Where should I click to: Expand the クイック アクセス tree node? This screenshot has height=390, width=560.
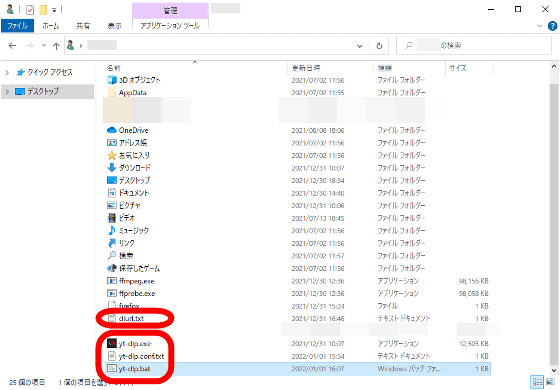[x=7, y=72]
